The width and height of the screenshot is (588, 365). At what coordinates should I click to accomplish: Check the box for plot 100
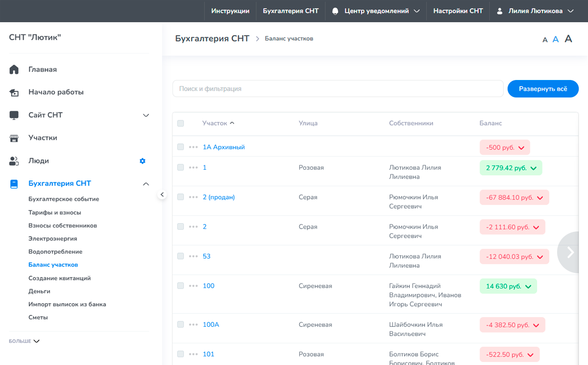[x=180, y=286]
